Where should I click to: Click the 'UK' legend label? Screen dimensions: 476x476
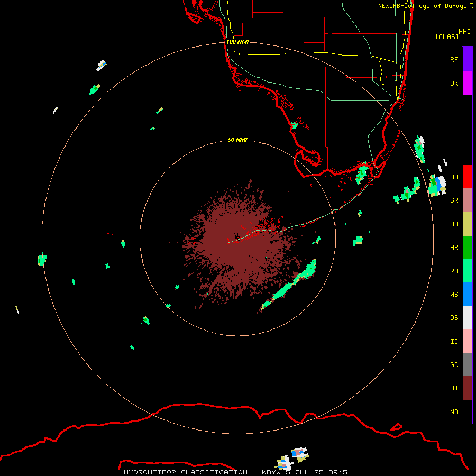click(x=454, y=83)
